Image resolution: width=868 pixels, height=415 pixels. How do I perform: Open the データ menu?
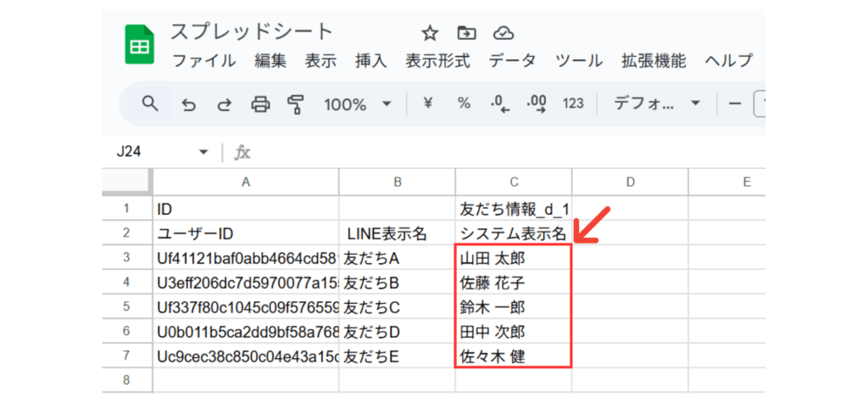click(512, 61)
